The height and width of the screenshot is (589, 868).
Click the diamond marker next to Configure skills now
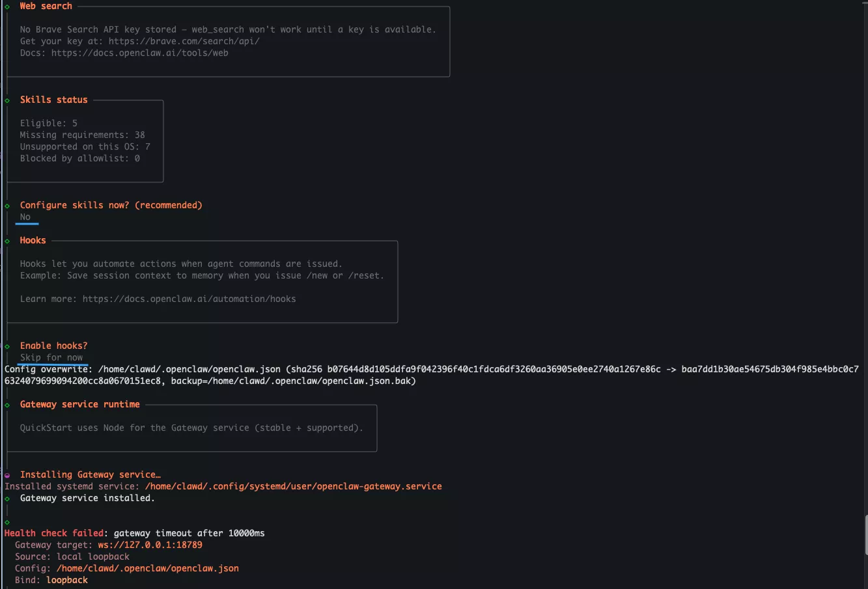coord(7,206)
